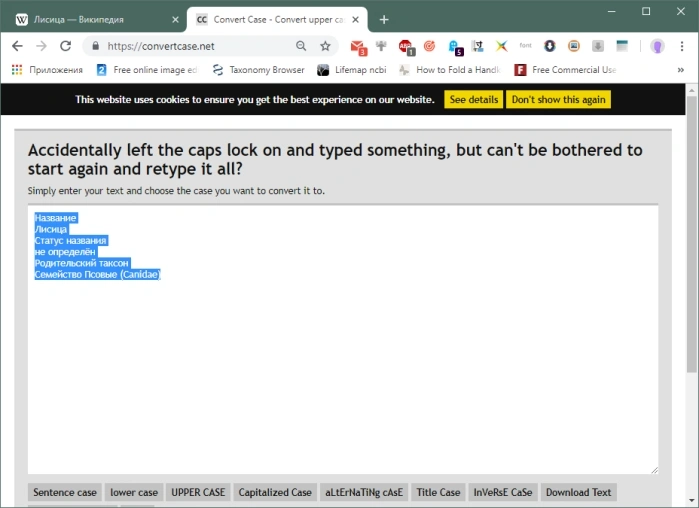
Task: Click the See details cookie button
Action: (x=473, y=99)
